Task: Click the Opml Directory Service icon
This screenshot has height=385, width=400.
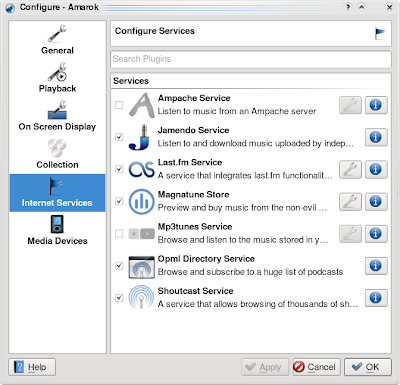Action: pos(142,266)
